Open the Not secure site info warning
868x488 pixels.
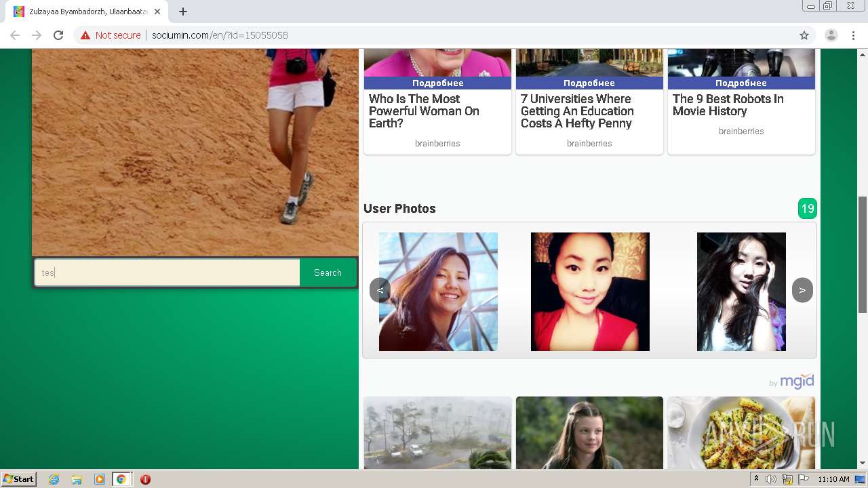[x=111, y=35]
